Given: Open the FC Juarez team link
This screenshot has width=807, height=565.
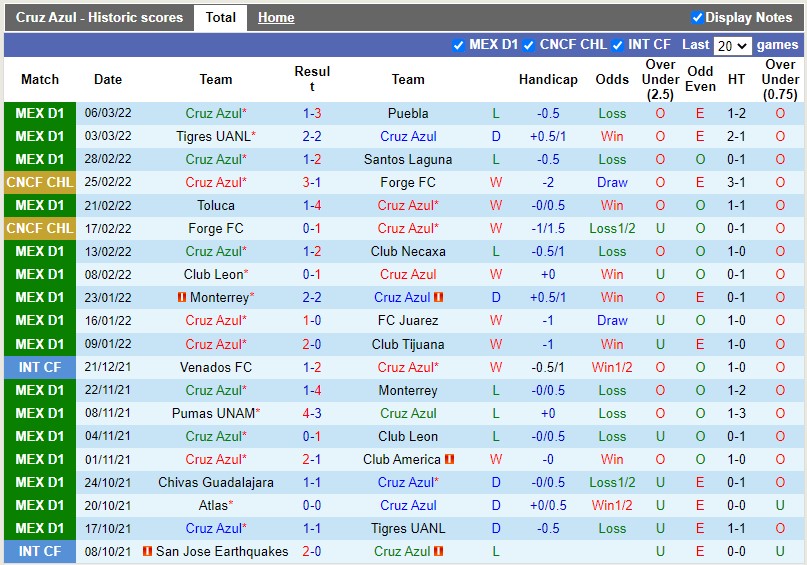Looking at the screenshot, I should 408,321.
